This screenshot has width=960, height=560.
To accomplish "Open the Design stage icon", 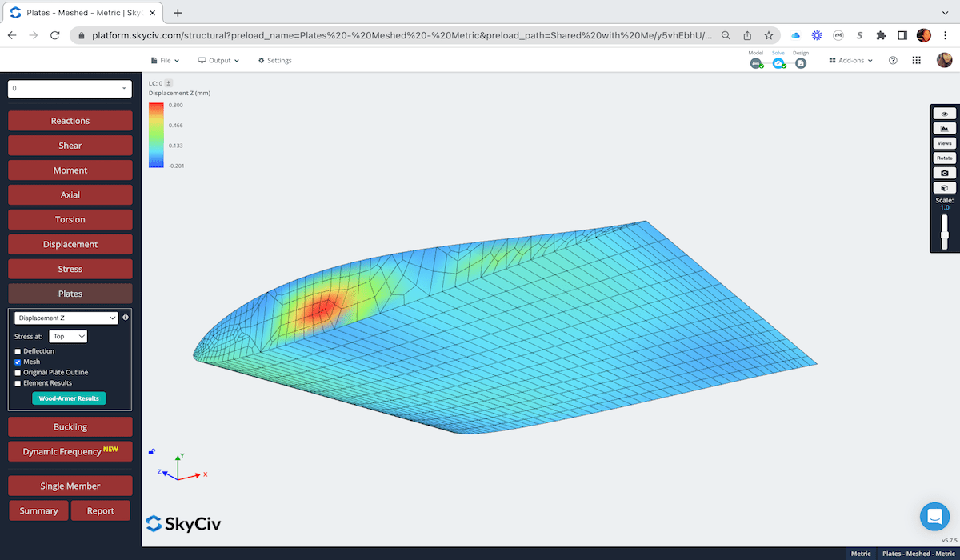I will pyautogui.click(x=800, y=62).
